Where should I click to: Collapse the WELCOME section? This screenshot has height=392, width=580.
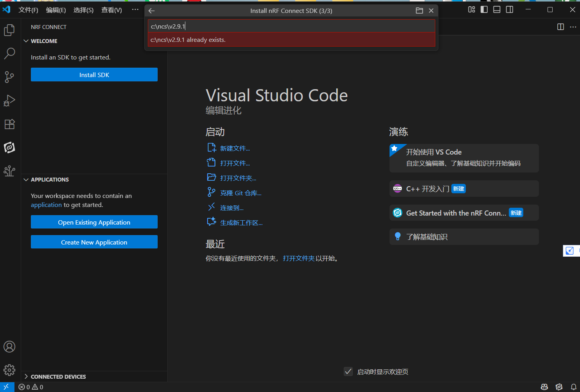26,41
